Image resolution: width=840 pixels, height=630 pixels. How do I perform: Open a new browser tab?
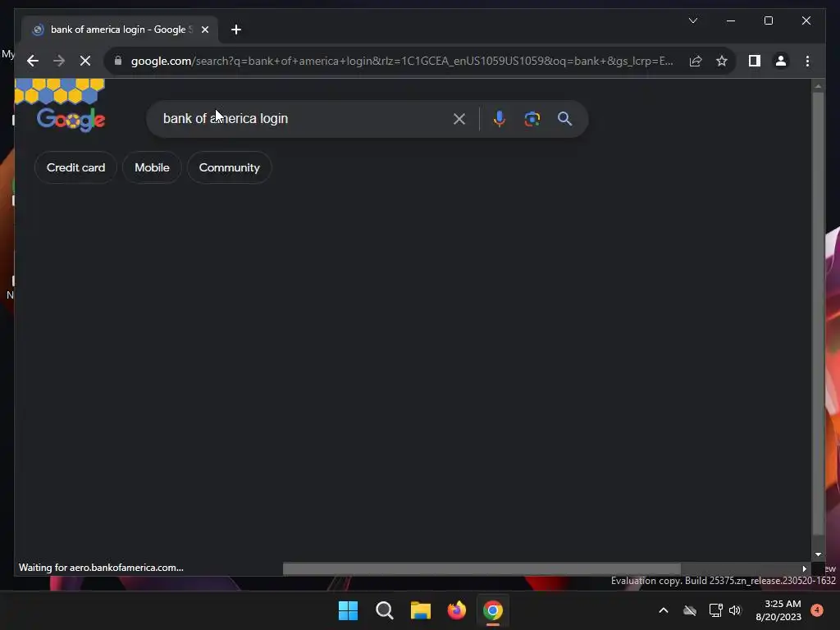pyautogui.click(x=235, y=30)
